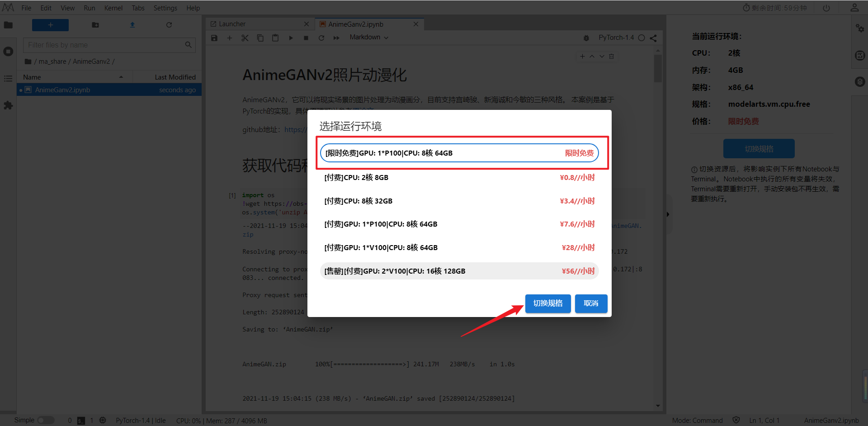
Task: Collapse the right panel with the arrow handle
Action: (x=668, y=214)
